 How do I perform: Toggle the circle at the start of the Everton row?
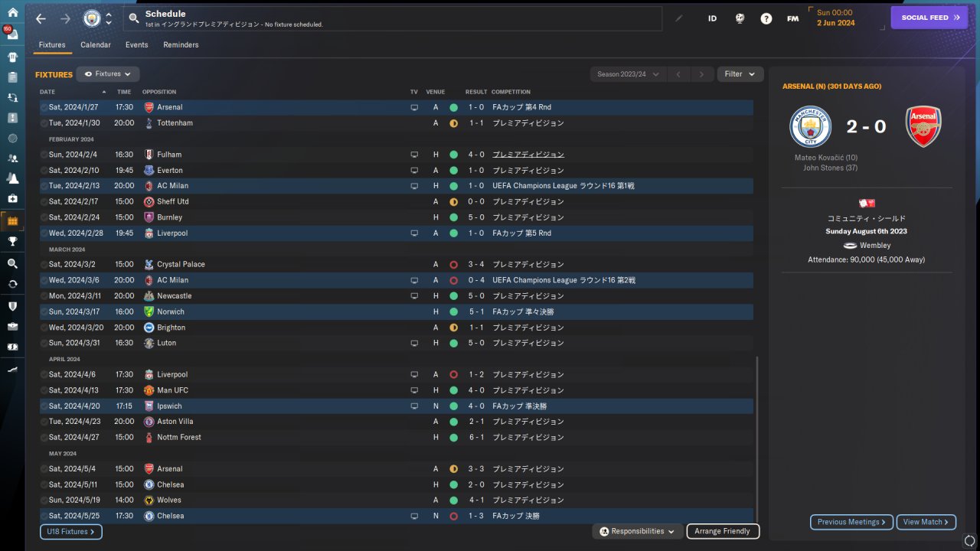[x=44, y=171]
